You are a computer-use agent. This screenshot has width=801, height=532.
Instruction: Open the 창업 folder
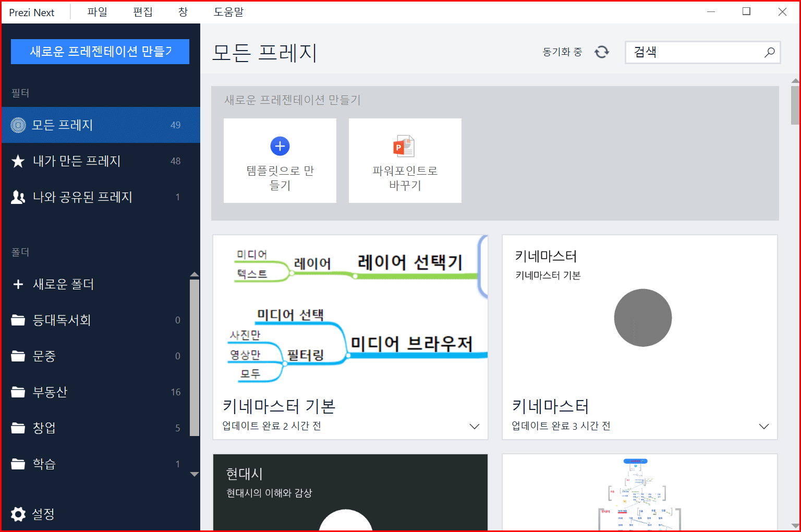coord(96,428)
